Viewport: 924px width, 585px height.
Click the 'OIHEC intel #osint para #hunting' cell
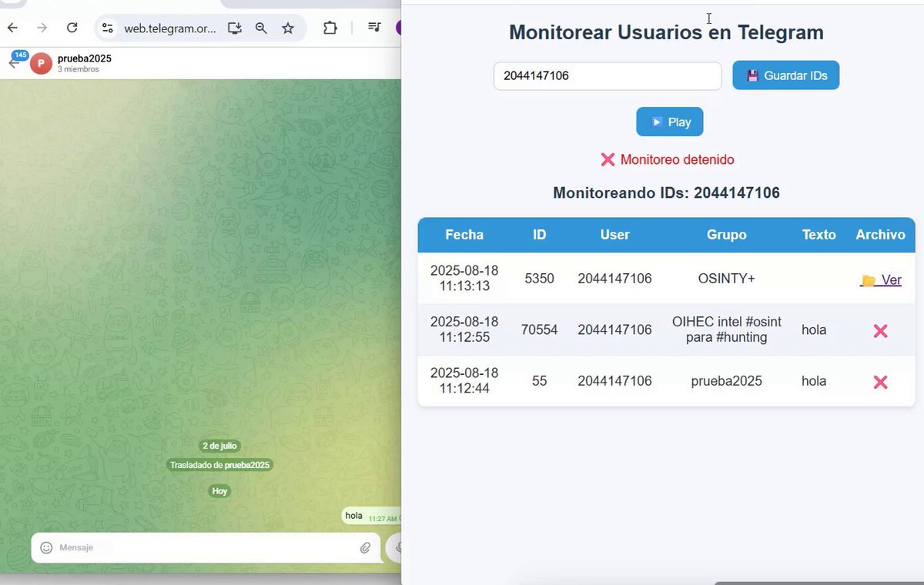(x=727, y=329)
